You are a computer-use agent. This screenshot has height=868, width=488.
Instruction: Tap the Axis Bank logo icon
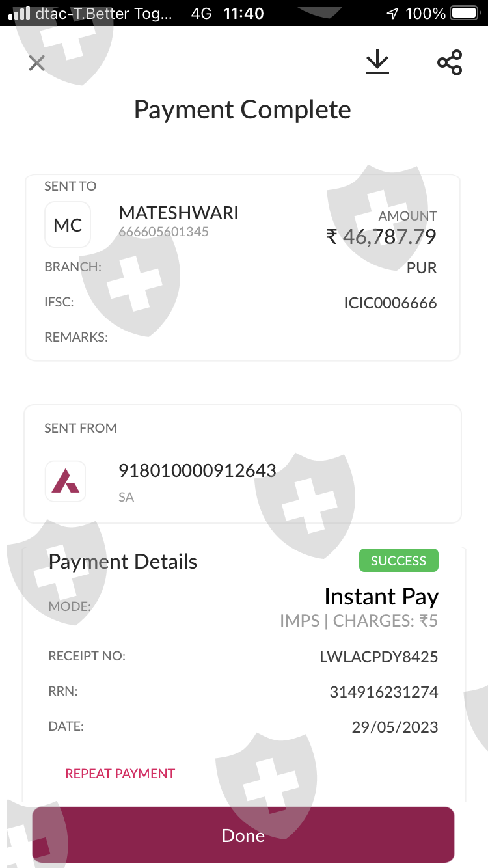click(66, 481)
